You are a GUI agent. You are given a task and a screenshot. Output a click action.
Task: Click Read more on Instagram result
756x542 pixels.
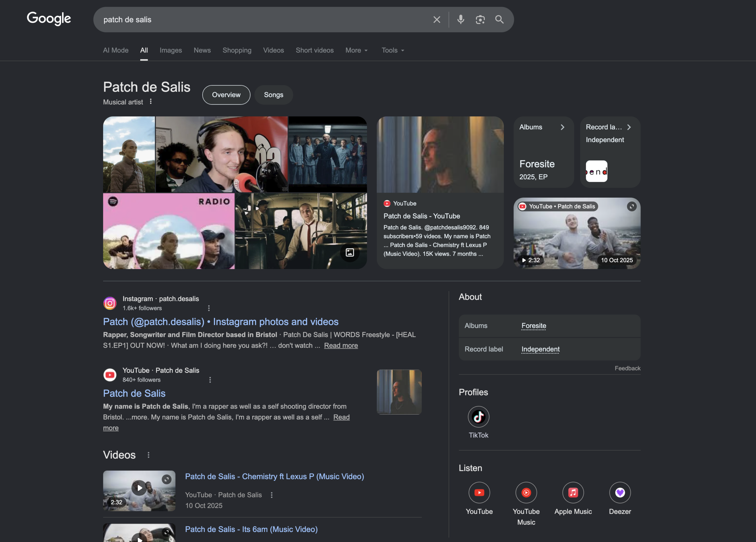[x=341, y=345]
